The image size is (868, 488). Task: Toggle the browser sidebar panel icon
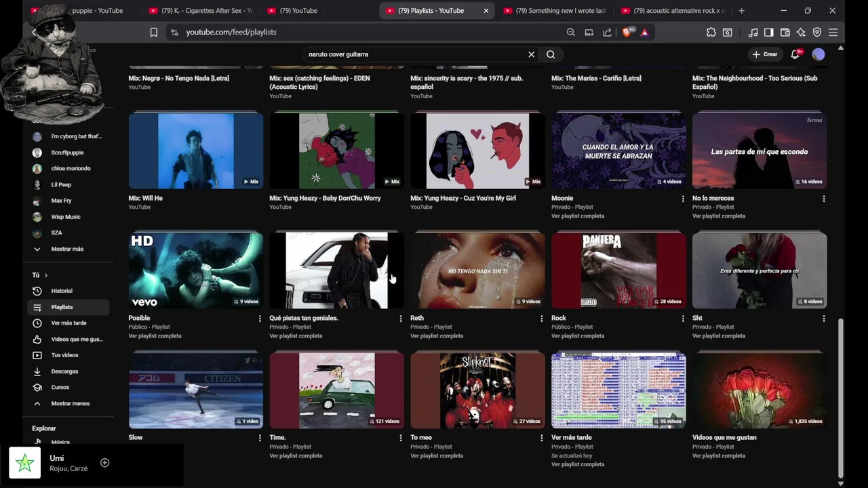click(769, 32)
